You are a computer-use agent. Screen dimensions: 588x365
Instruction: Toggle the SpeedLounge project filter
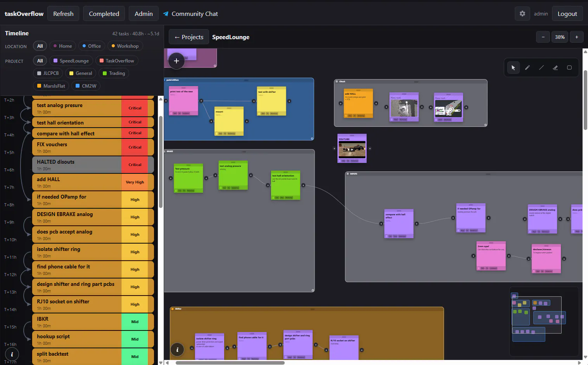pyautogui.click(x=71, y=61)
